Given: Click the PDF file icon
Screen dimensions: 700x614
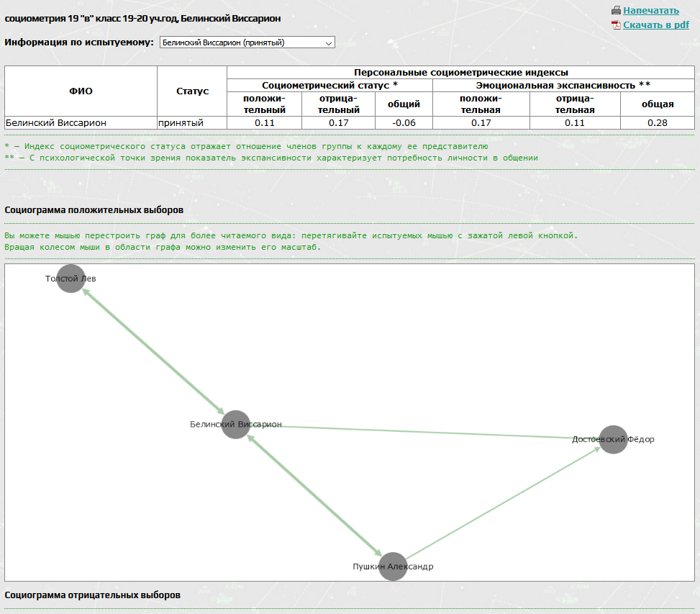Looking at the screenshot, I should pyautogui.click(x=616, y=25).
